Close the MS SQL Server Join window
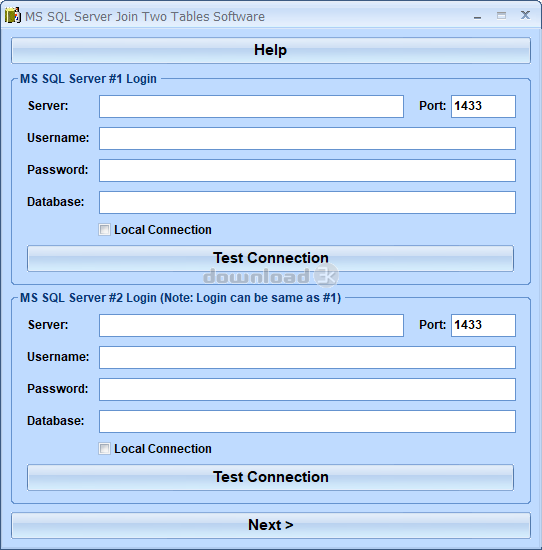Viewport: 542px width, 550px height. pos(525,15)
